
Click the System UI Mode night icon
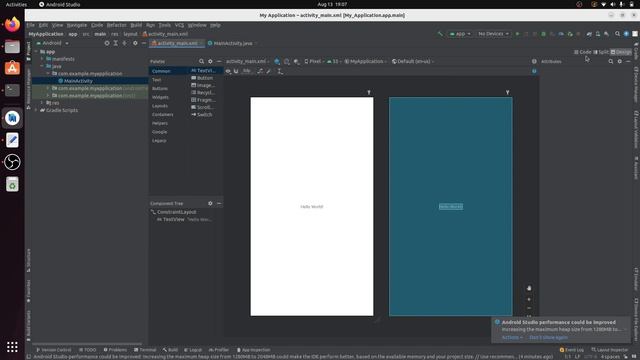point(296,61)
